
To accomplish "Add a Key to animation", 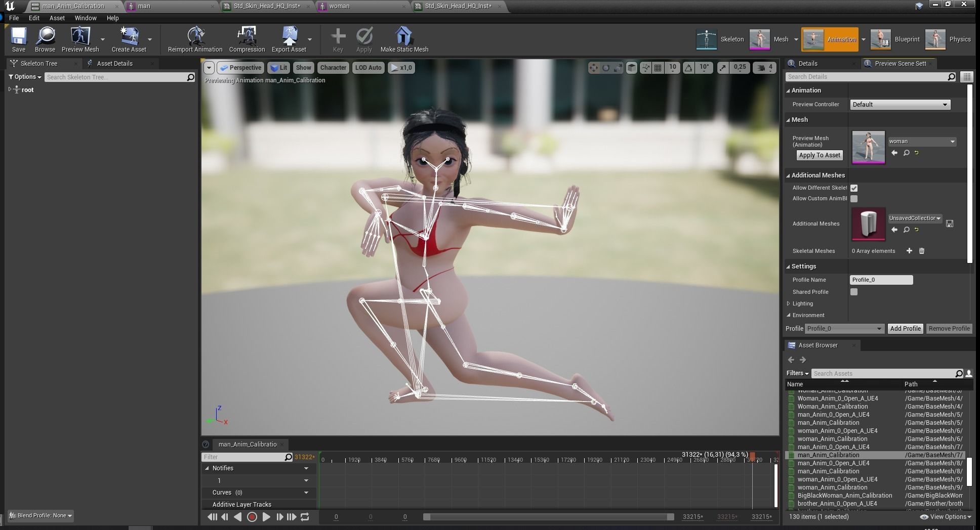I will click(338, 39).
